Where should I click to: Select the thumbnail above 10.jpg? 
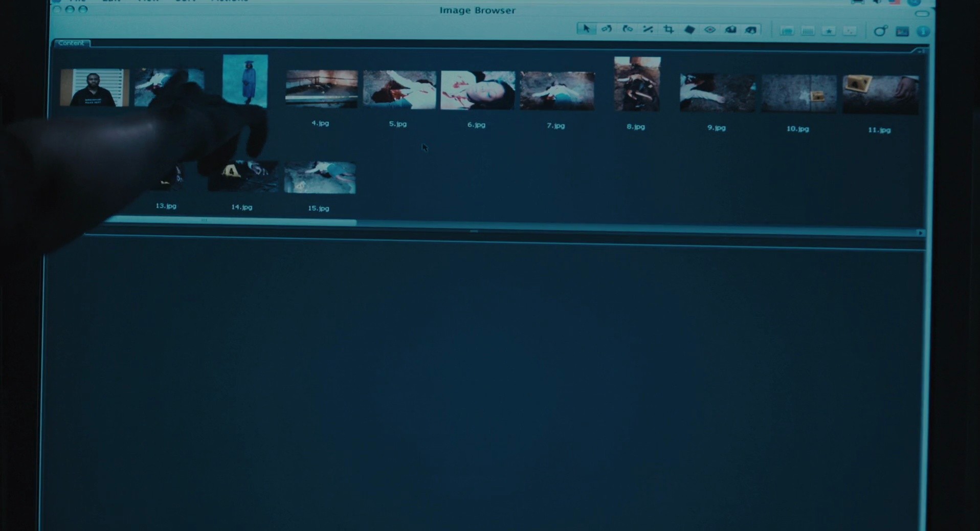point(799,94)
